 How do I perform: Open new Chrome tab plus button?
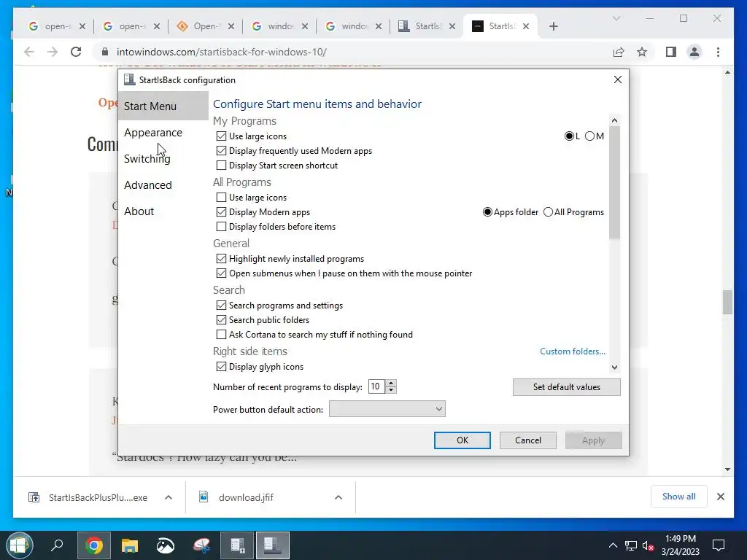(553, 26)
